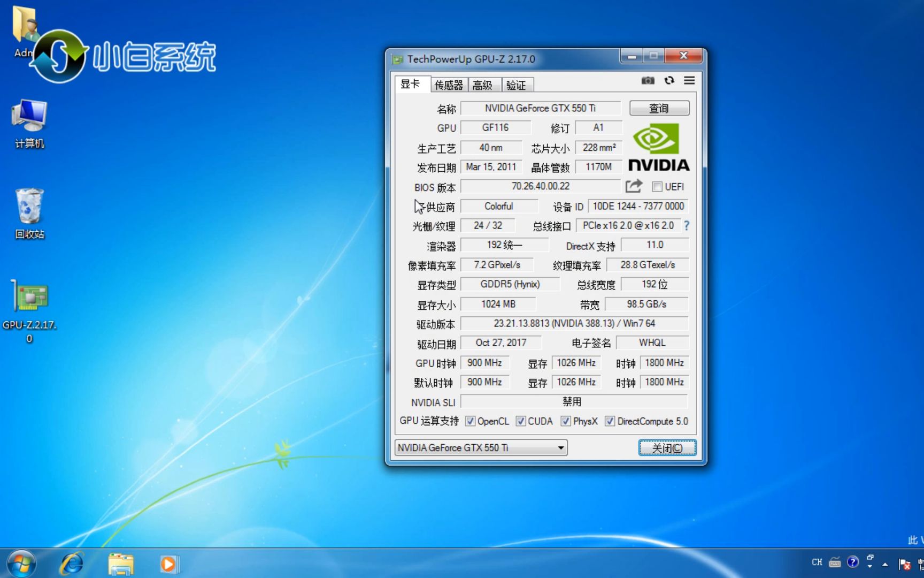Switch to the 显卡 tab
The height and width of the screenshot is (578, 924).
pyautogui.click(x=410, y=84)
